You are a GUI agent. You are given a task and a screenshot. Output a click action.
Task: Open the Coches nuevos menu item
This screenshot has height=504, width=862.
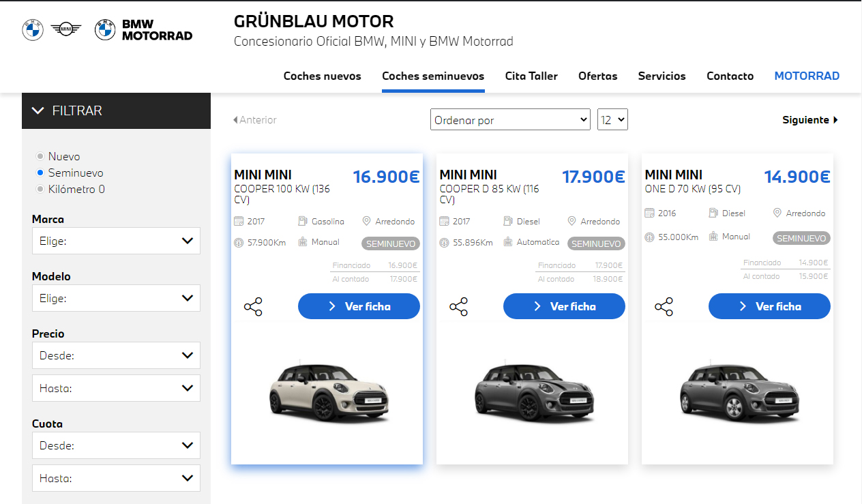pyautogui.click(x=323, y=76)
